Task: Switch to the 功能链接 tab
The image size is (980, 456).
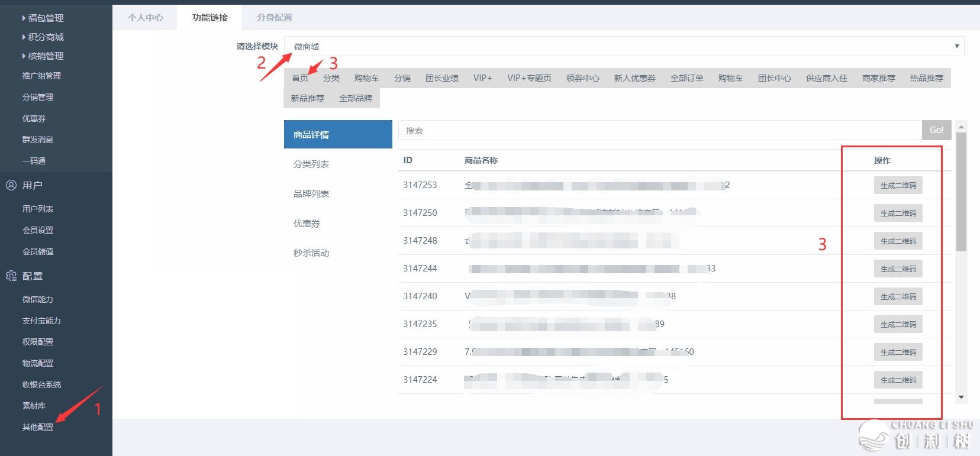Action: (210, 18)
